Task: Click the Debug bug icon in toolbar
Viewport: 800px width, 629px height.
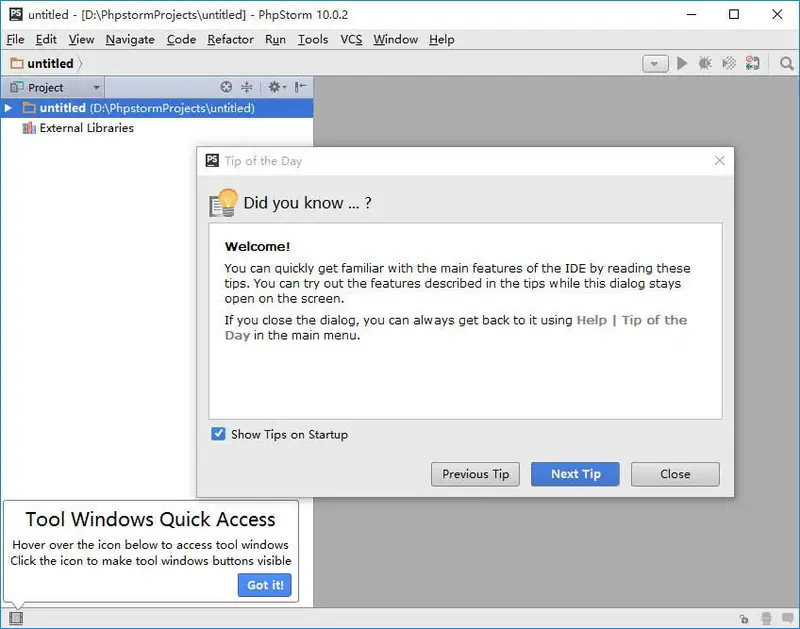Action: coord(706,64)
